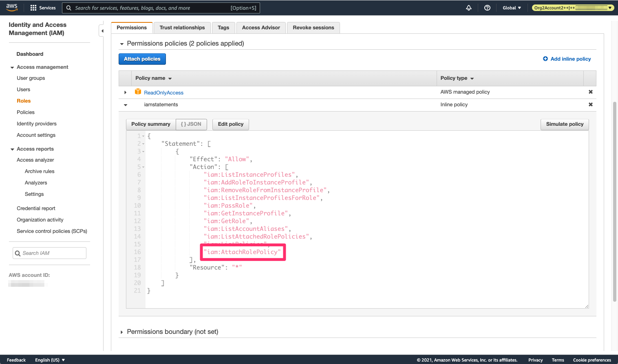Open Analyzers in the sidebar
The width and height of the screenshot is (618, 364).
(x=36, y=183)
